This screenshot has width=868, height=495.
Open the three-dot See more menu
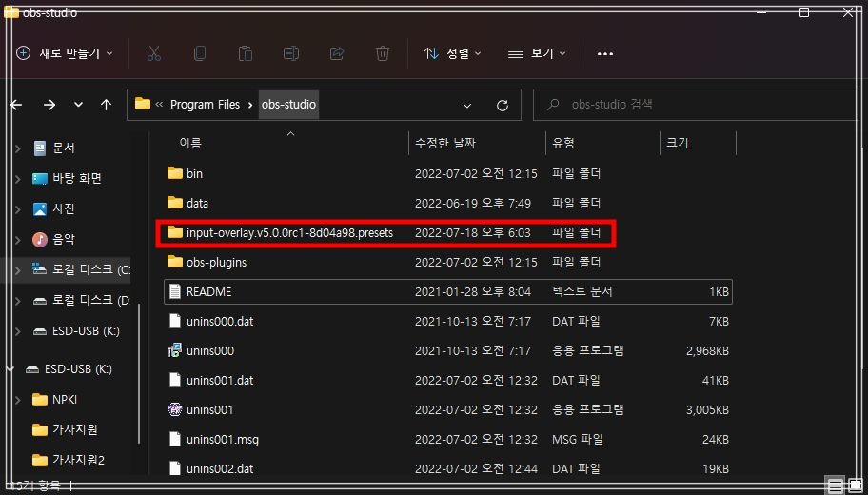pyautogui.click(x=605, y=53)
